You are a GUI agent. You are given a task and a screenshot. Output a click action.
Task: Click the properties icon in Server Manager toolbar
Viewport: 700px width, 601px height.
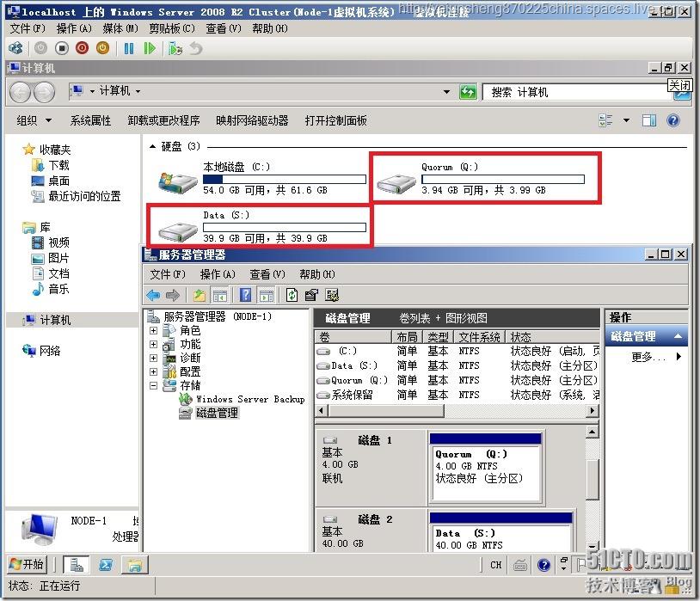tap(311, 295)
